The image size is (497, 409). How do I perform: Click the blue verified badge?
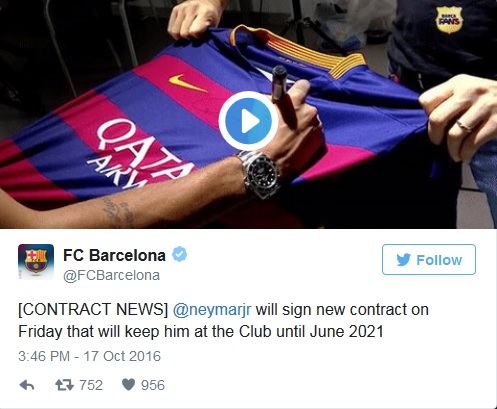coord(179,254)
